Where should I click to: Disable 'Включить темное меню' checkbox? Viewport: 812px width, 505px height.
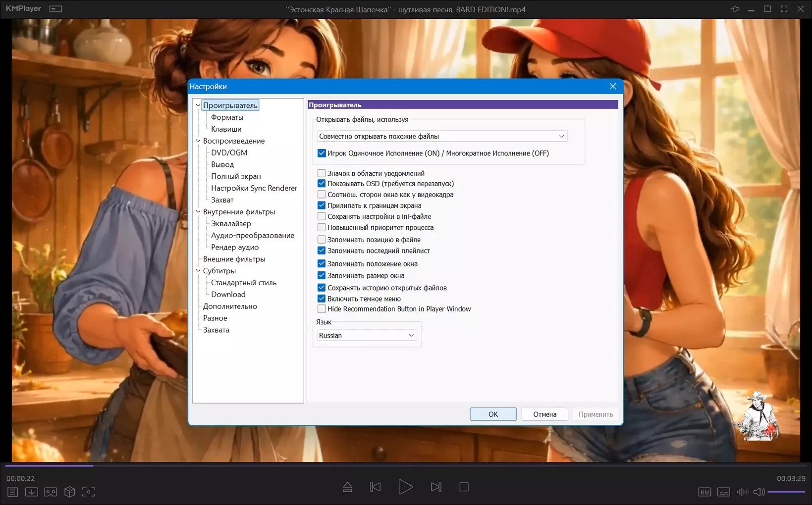click(322, 299)
